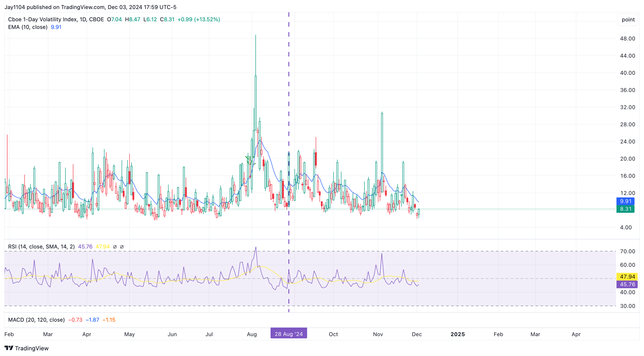This screenshot has height=356, width=644.
Task: Click the 70.00 RSI scale label
Action: [x=628, y=251]
